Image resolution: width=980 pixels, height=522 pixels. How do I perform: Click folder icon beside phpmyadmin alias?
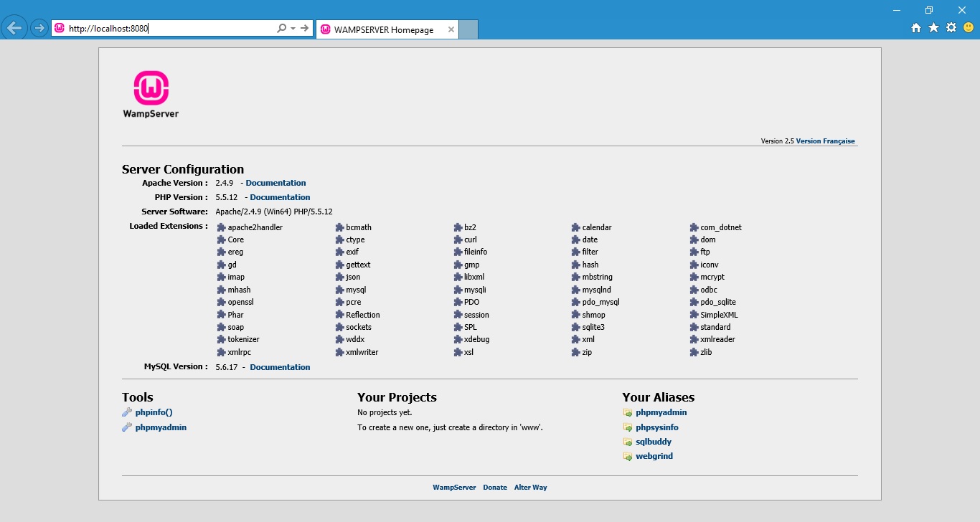coord(628,412)
